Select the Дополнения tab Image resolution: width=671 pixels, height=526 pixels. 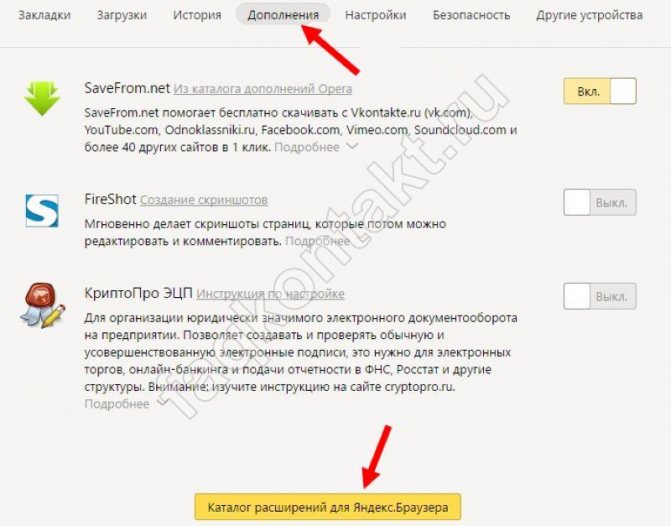pos(283,15)
